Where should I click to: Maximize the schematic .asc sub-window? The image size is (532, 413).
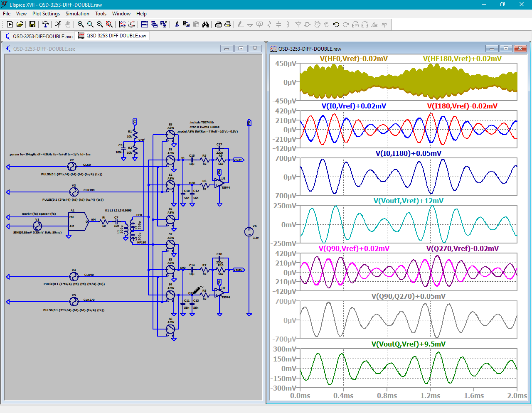pos(241,49)
